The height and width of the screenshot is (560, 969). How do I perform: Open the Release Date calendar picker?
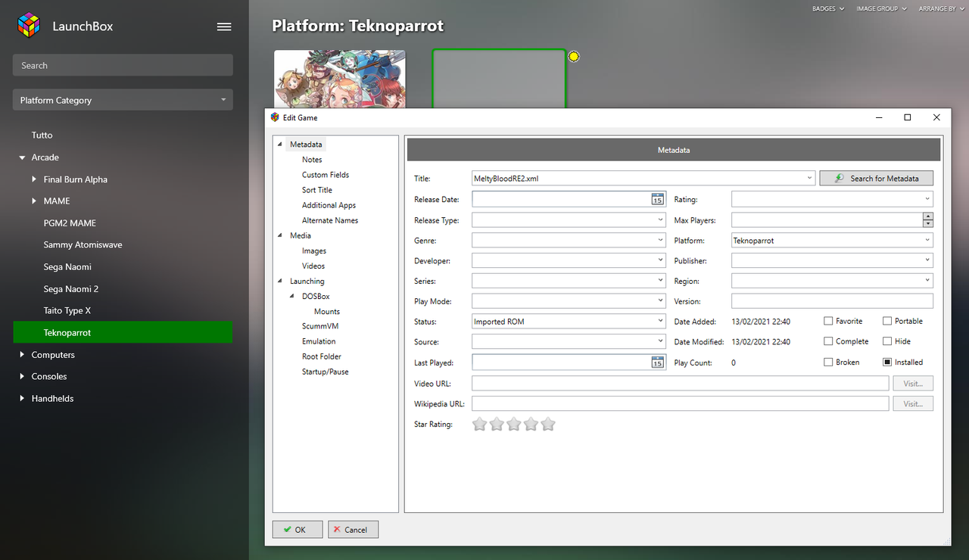tap(657, 199)
